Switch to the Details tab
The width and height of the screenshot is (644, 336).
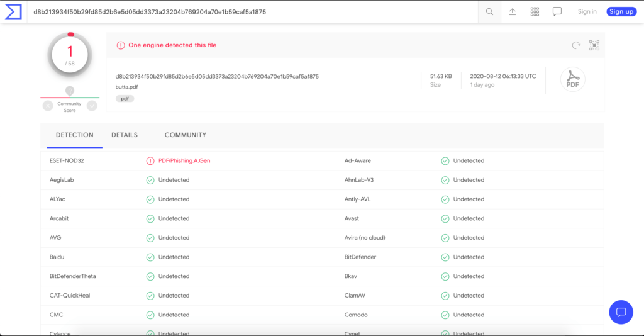coord(125,135)
